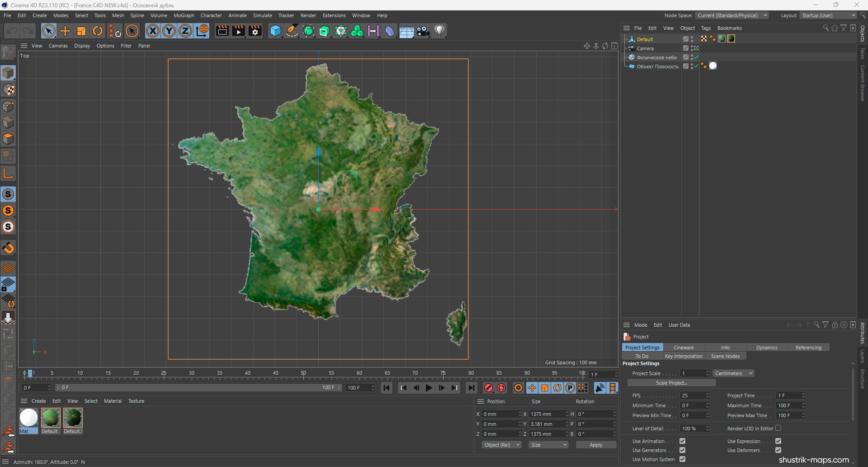Switch the coordinate system icon
This screenshot has width=868, height=467.
click(x=202, y=31)
